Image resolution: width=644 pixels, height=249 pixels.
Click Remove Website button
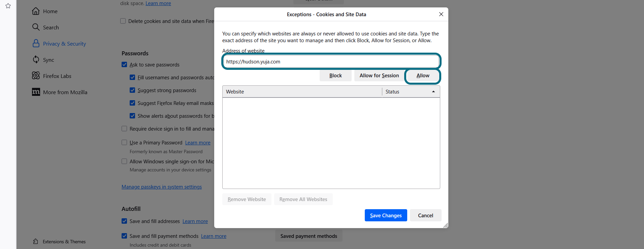pyautogui.click(x=247, y=199)
